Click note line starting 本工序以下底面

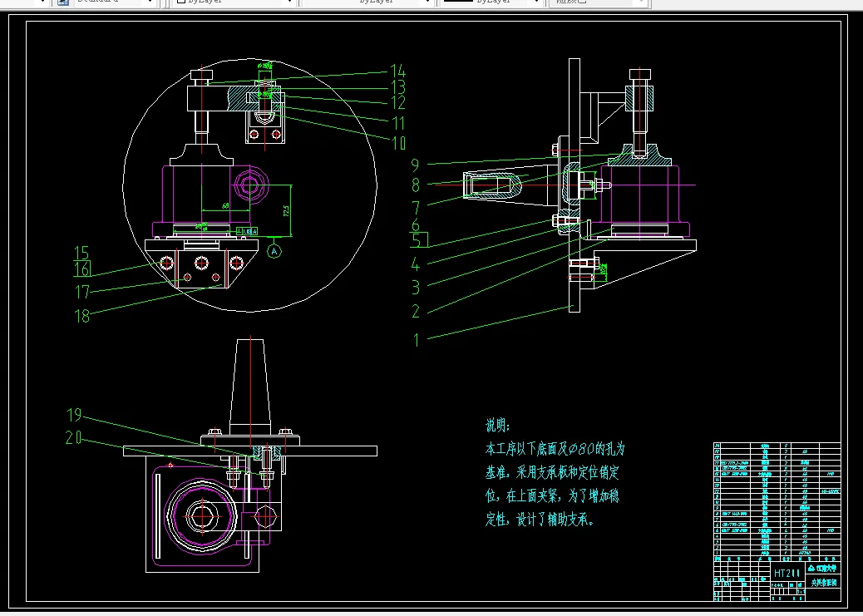pos(555,449)
